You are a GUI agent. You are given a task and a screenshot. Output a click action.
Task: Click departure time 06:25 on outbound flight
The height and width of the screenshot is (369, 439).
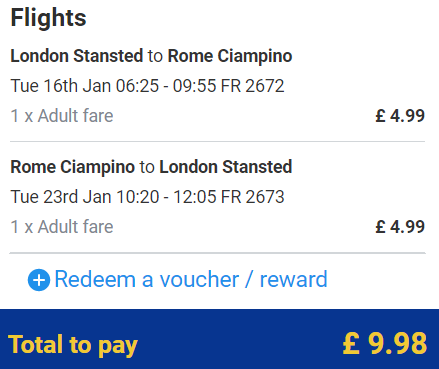(x=137, y=86)
